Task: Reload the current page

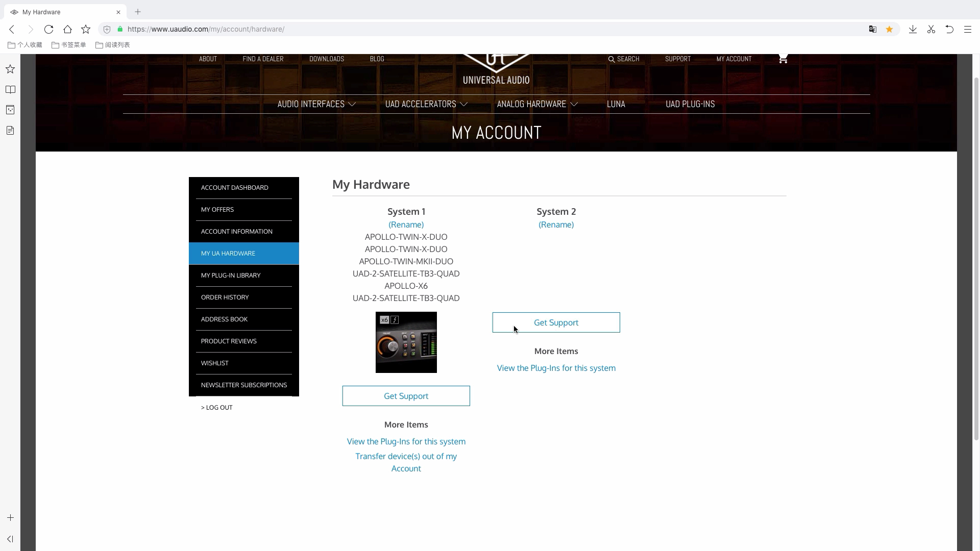Action: 48,29
